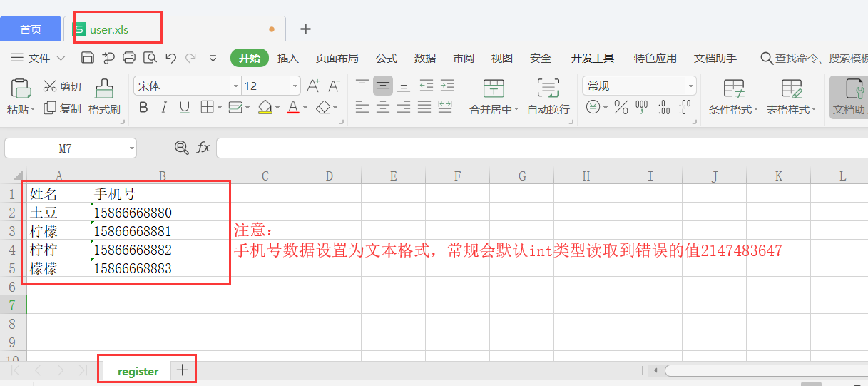Select the Format Painter (格式刷) tool
Viewport: 868px width, 386px height.
tap(104, 96)
